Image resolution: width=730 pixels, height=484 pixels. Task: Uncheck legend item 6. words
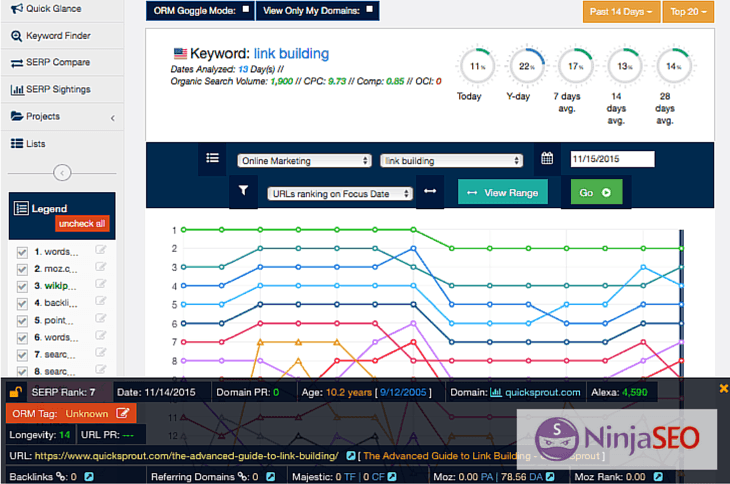coord(22,338)
